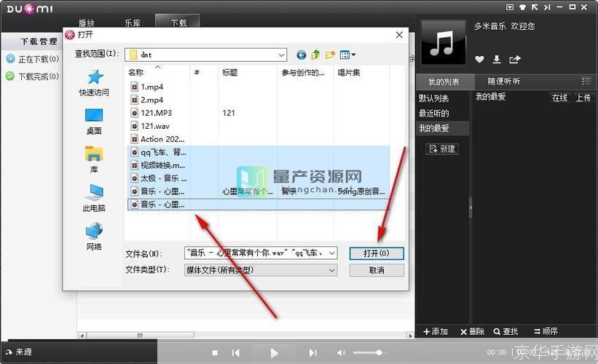598x364 pixels.
Task: Create a new folder in the Open dialog
Action: point(330,55)
